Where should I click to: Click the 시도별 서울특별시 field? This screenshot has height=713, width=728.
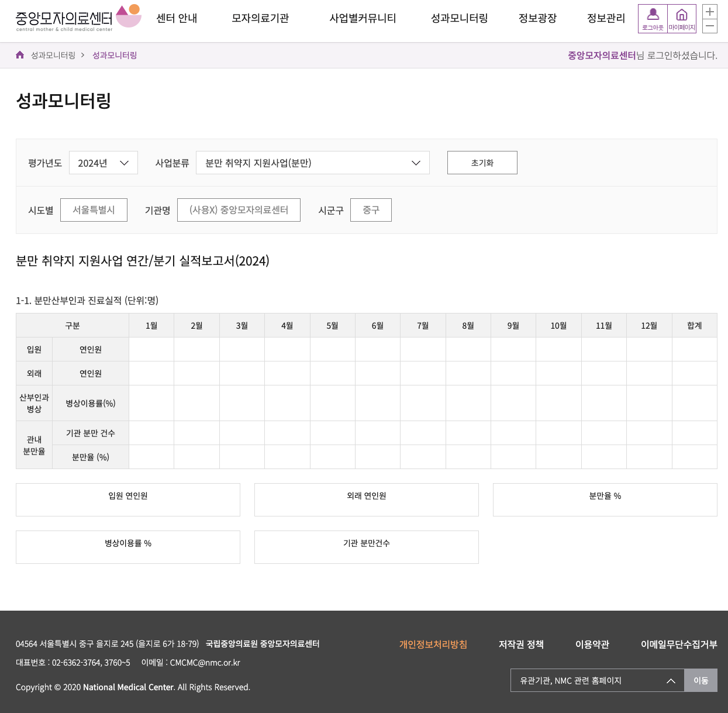pos(94,210)
